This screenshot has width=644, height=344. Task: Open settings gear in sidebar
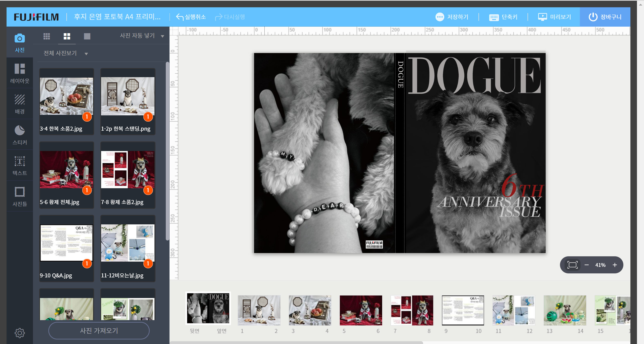20,333
